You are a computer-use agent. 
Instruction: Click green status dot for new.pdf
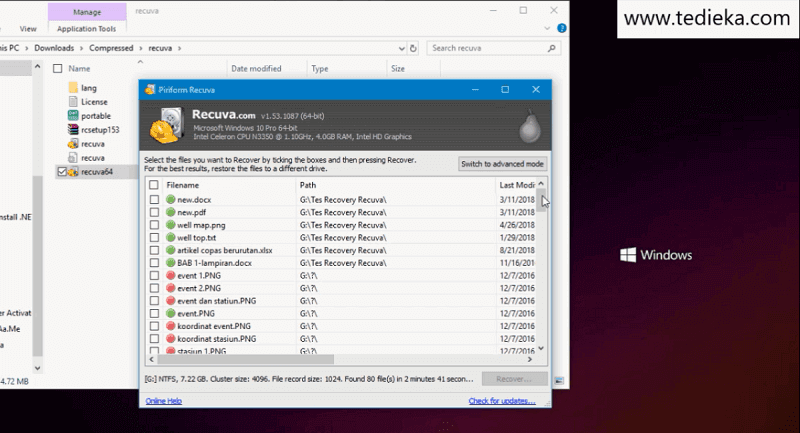[x=171, y=212]
